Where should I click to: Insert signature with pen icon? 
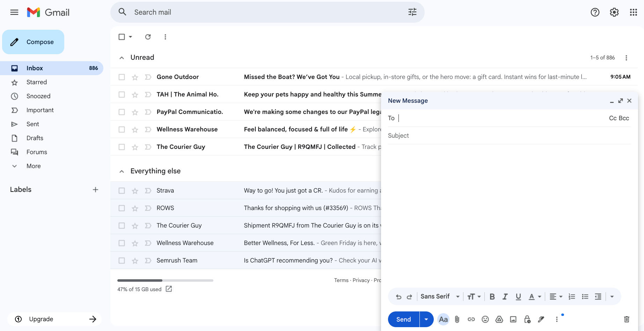tap(541, 319)
